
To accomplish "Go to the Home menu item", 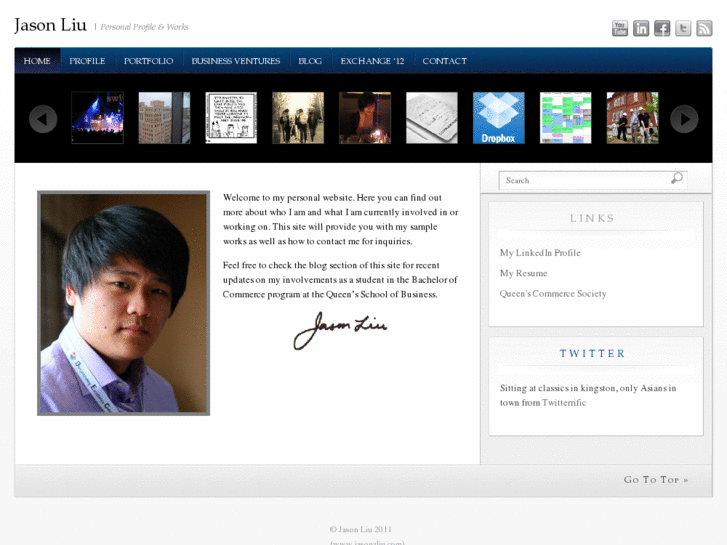I will (37, 61).
